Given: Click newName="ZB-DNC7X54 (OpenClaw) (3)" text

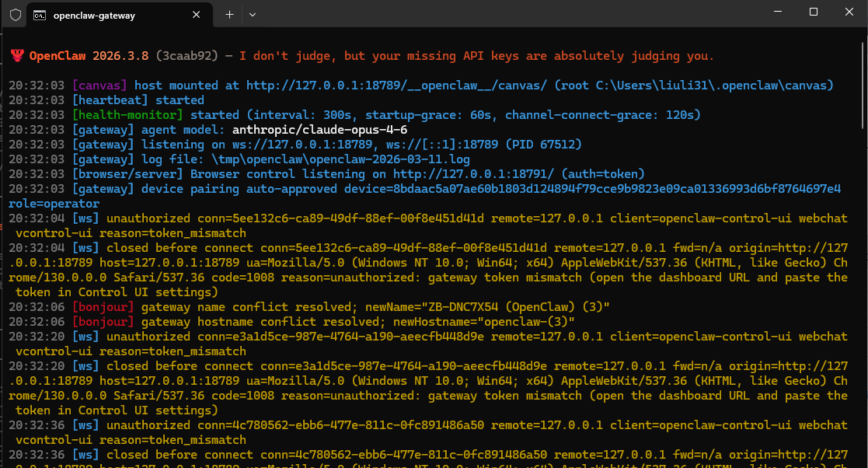Looking at the screenshot, I should (487, 307).
